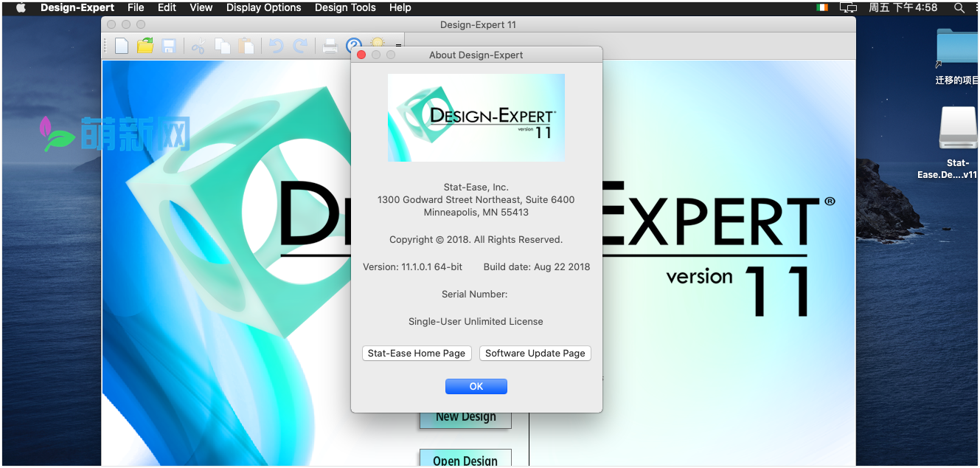Click the Save floppy disk toolbar icon
Screen dimensions: 980x468
[x=169, y=47]
